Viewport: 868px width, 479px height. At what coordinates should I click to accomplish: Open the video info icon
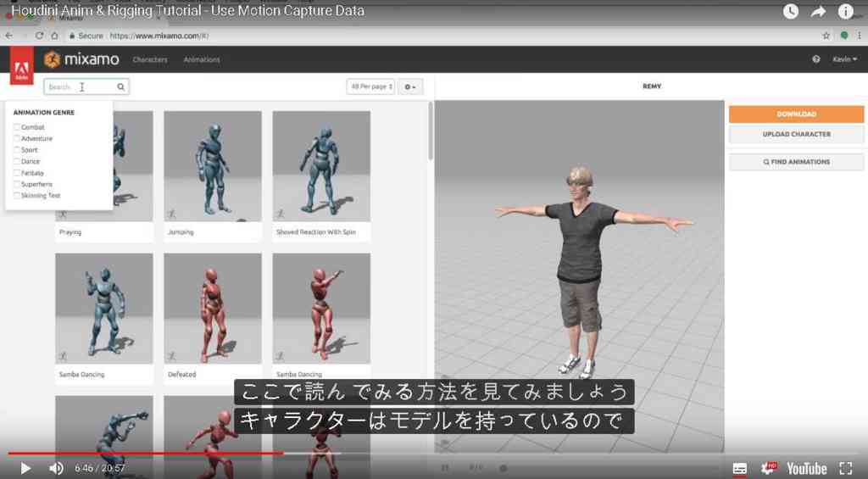[846, 11]
